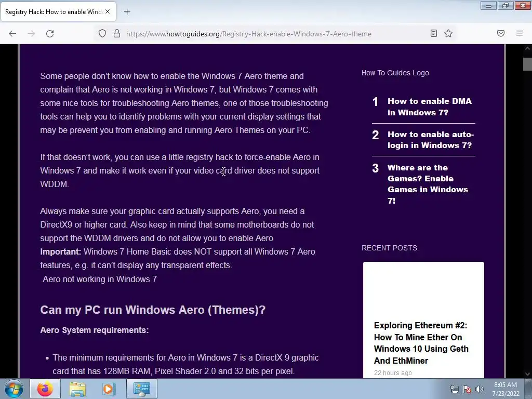Click the 'RECENT POSTS' heading
This screenshot has width=532, height=399.
(x=389, y=248)
